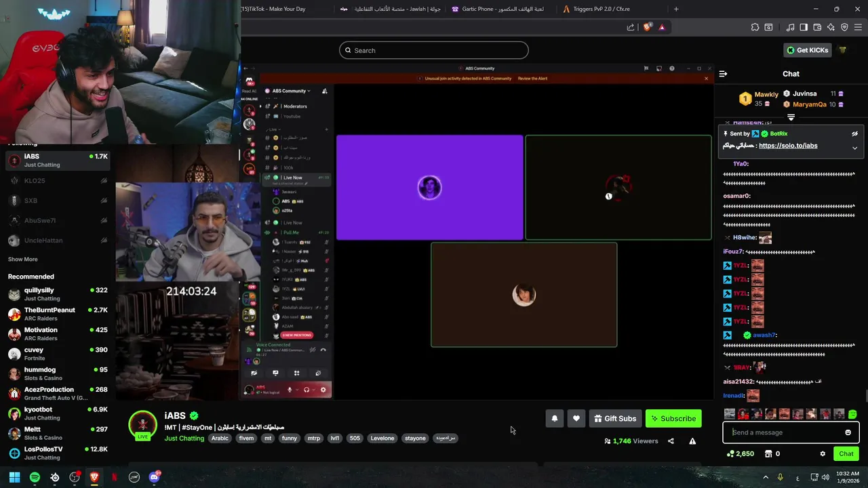The width and height of the screenshot is (868, 488).
Task: Open KLO25 offline channel in sidebar
Action: point(58,181)
